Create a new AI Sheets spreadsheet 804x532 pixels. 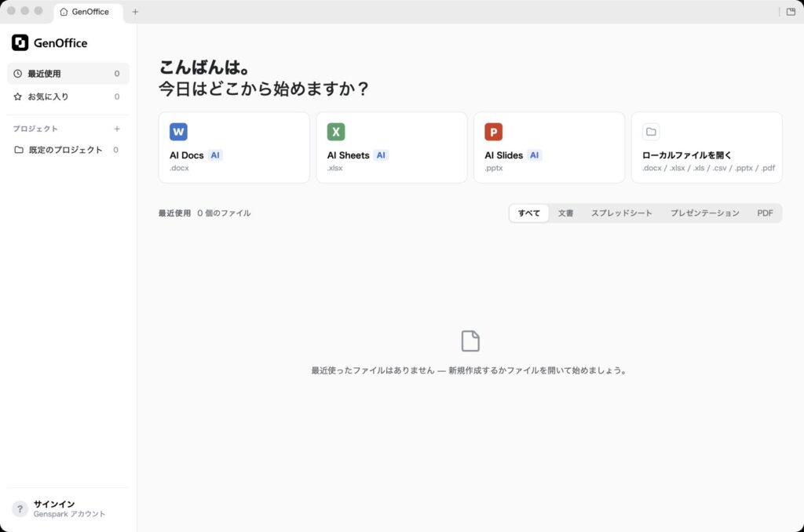(391, 148)
